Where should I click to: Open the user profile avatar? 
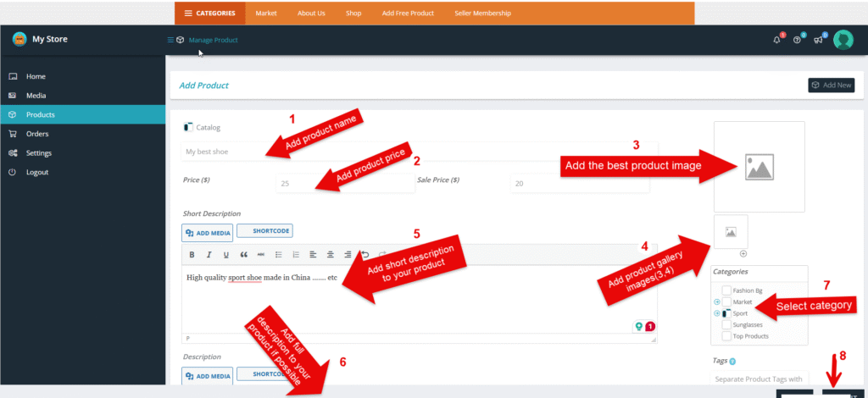[843, 40]
